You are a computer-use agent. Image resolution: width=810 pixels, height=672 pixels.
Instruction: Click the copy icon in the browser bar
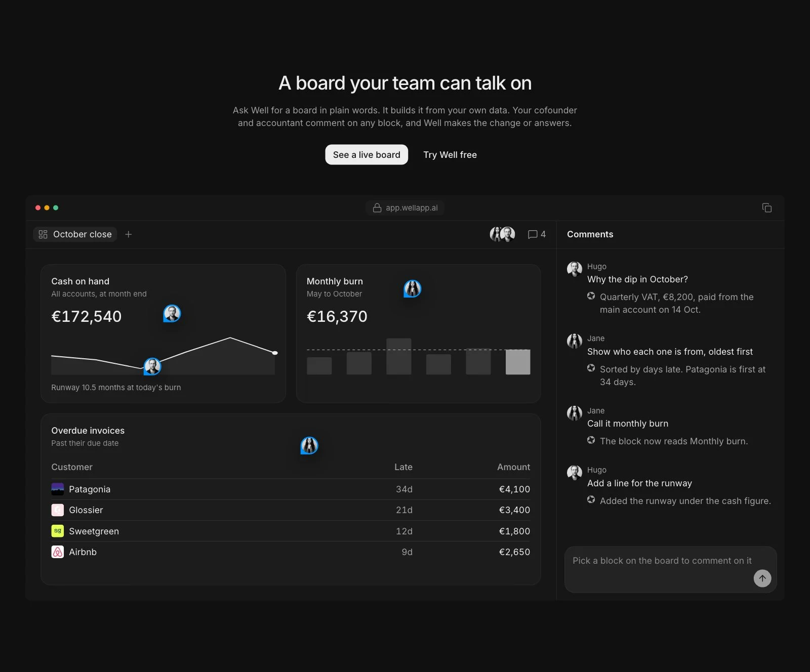click(x=767, y=208)
